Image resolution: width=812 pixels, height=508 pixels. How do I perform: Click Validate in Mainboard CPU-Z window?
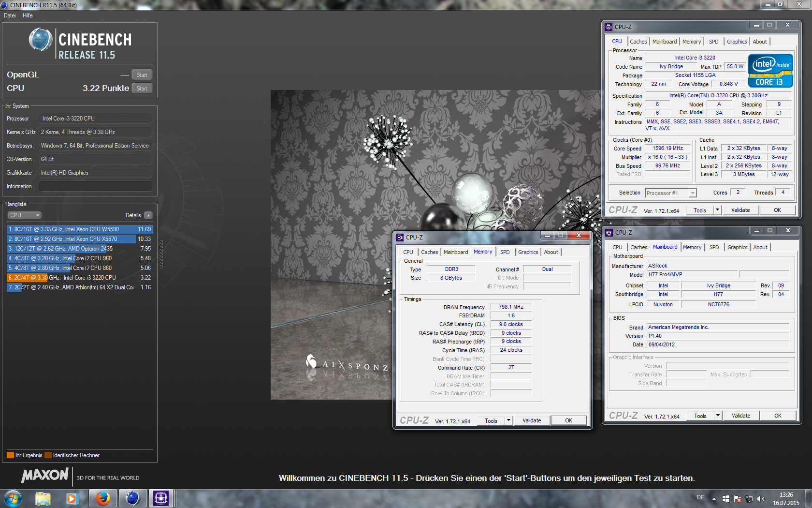[x=741, y=416]
